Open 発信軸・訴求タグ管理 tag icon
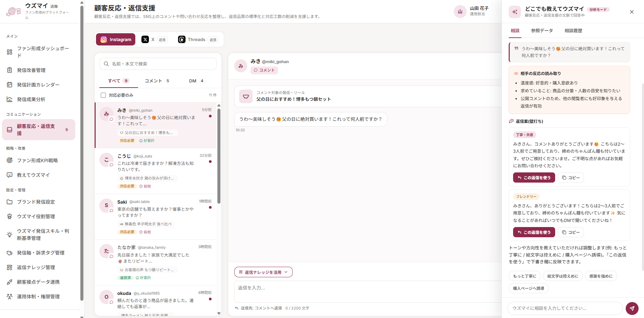This screenshot has height=318, width=644. tap(9, 253)
